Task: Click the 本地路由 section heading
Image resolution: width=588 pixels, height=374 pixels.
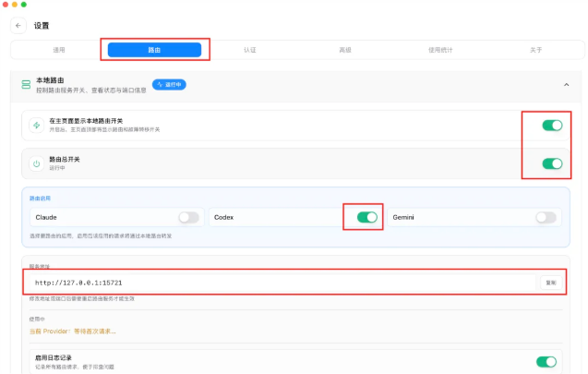Action: tap(50, 80)
